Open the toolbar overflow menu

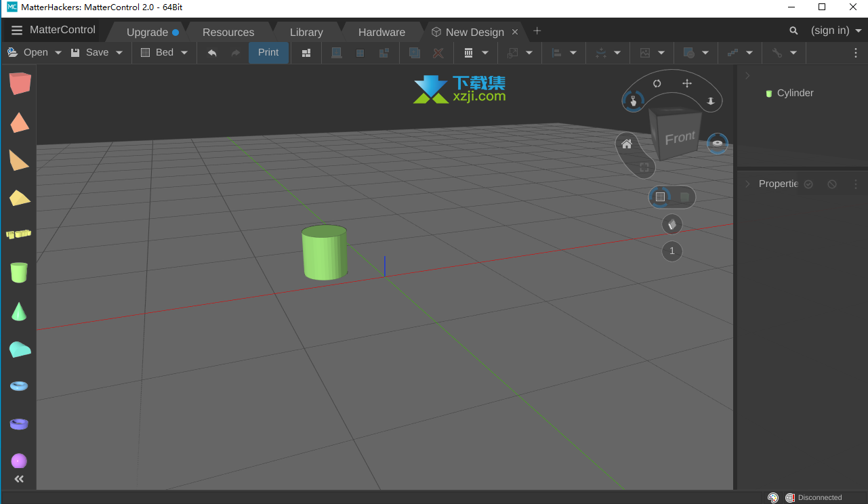(x=856, y=52)
